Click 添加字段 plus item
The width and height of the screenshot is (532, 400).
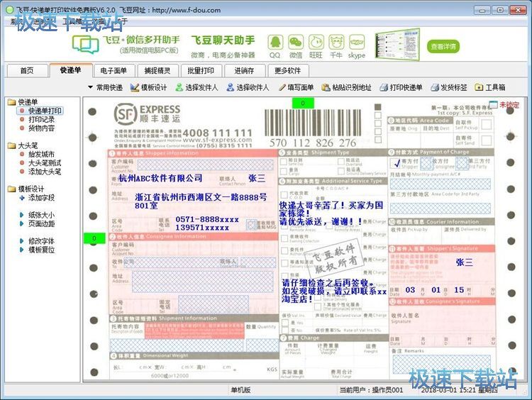pos(38,198)
